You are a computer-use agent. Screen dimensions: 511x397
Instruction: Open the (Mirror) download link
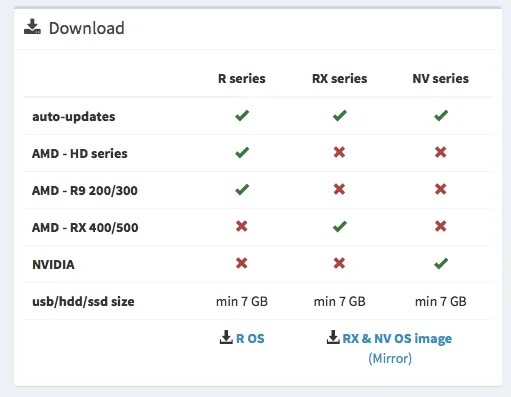[390, 359]
